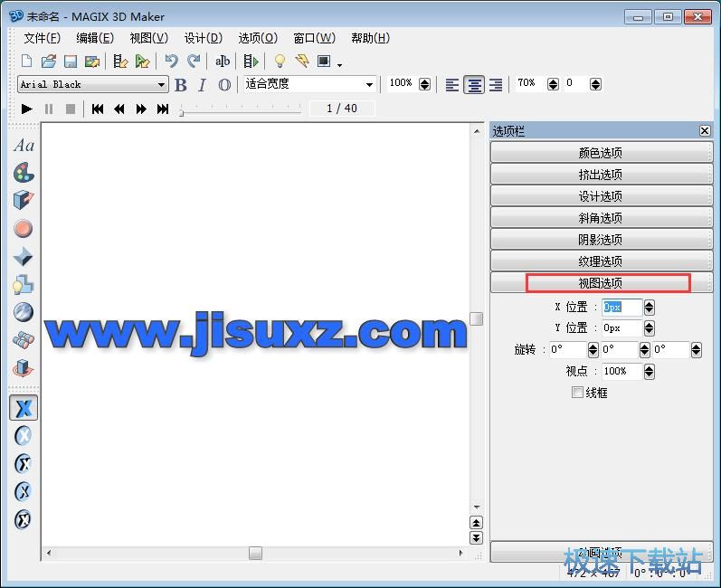This screenshot has height=588, width=721.
Task: Jump to the first frame
Action: (x=97, y=109)
